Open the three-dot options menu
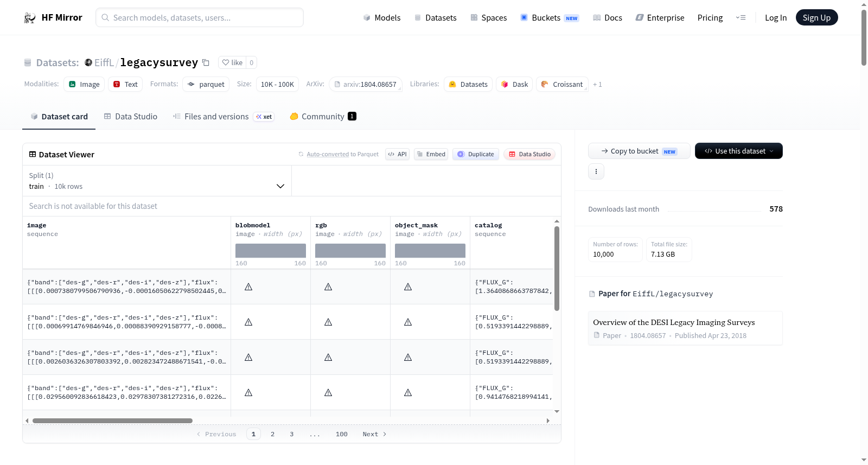The width and height of the screenshot is (868, 465). tap(596, 171)
